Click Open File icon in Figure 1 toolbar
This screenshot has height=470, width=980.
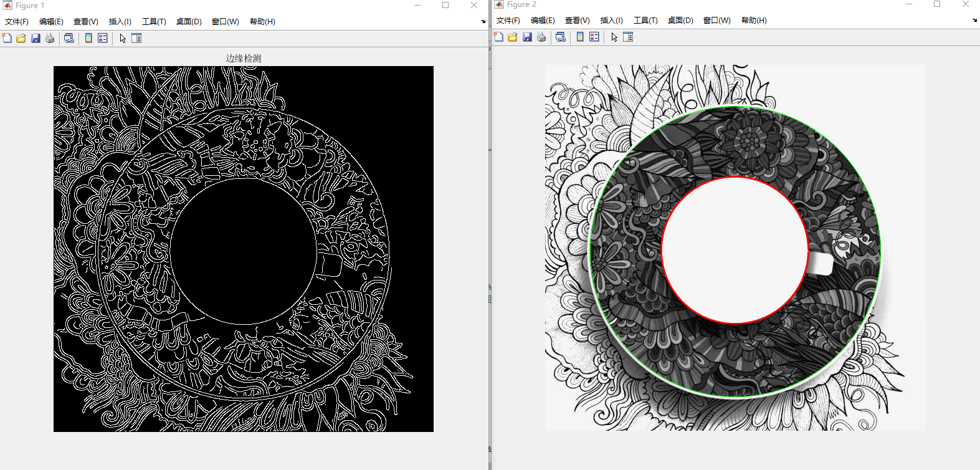21,38
